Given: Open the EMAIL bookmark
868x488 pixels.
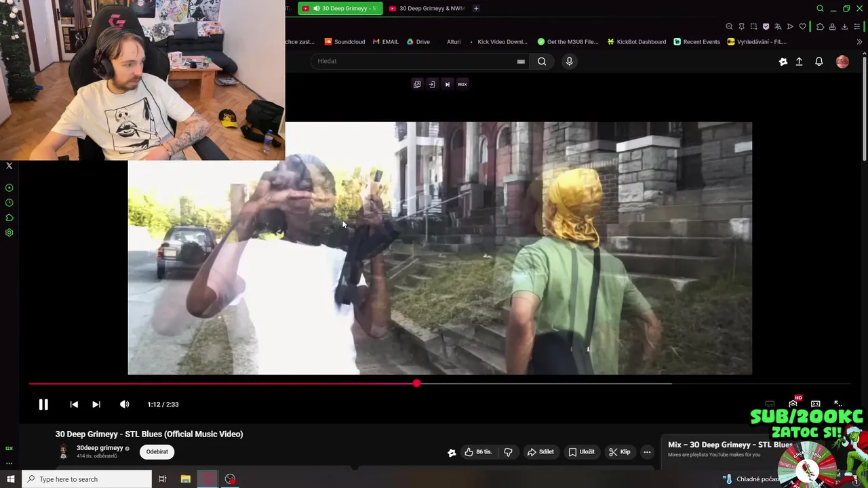Looking at the screenshot, I should 385,41.
